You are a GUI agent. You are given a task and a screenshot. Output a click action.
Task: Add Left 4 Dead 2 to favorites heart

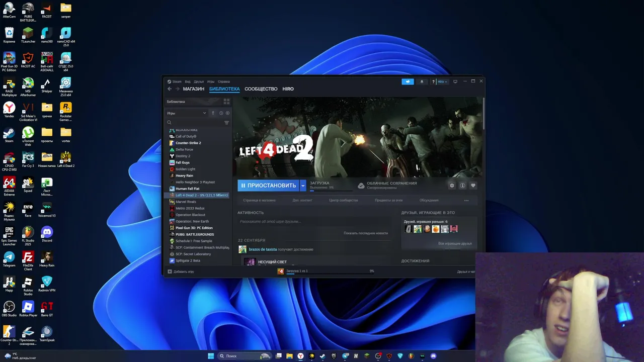pyautogui.click(x=473, y=186)
